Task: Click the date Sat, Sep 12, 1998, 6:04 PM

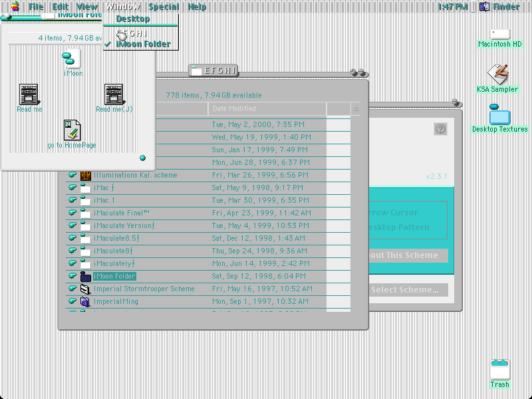Action: click(259, 276)
